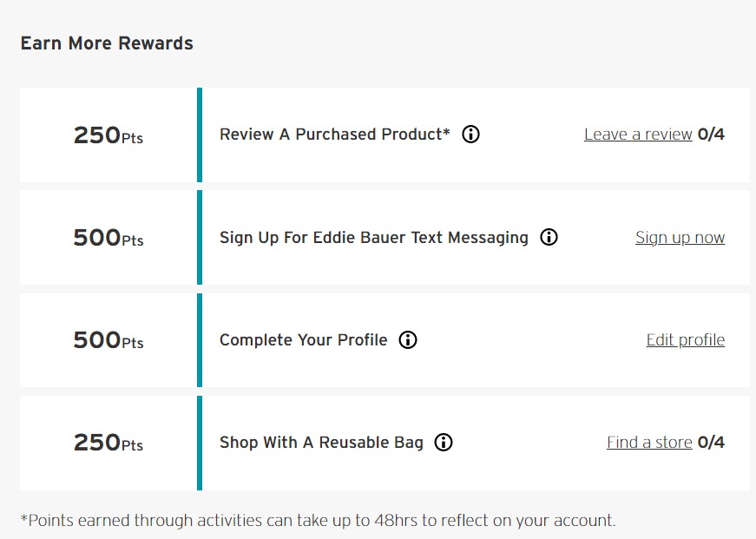The image size is (756, 539).
Task: Click the Sign up now link
Action: click(x=680, y=237)
